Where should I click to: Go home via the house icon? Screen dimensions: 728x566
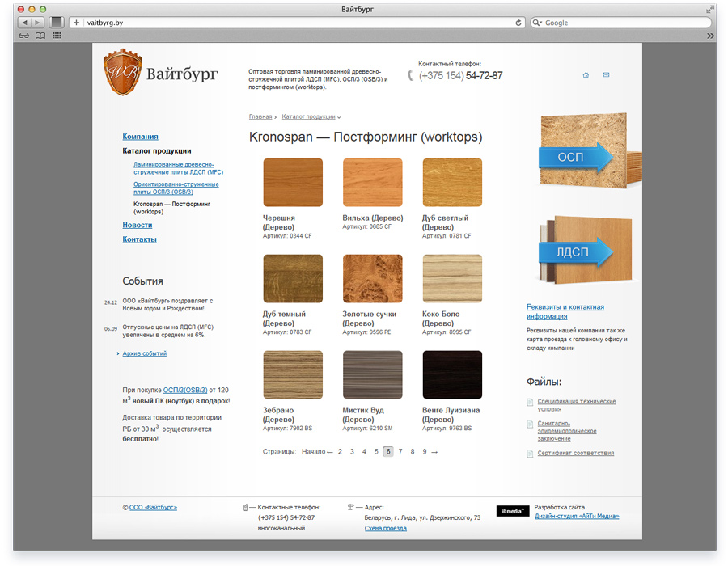click(x=586, y=74)
